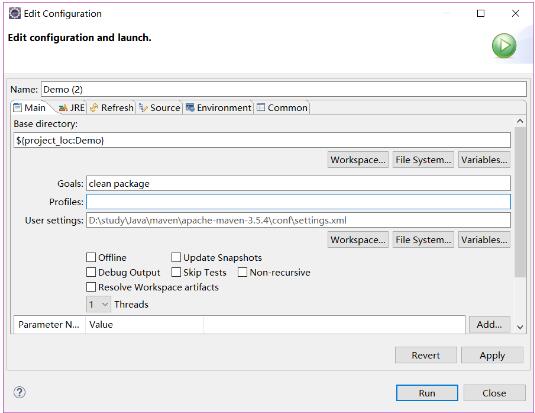Enable the Offline checkbox
535x413 pixels.
point(91,257)
